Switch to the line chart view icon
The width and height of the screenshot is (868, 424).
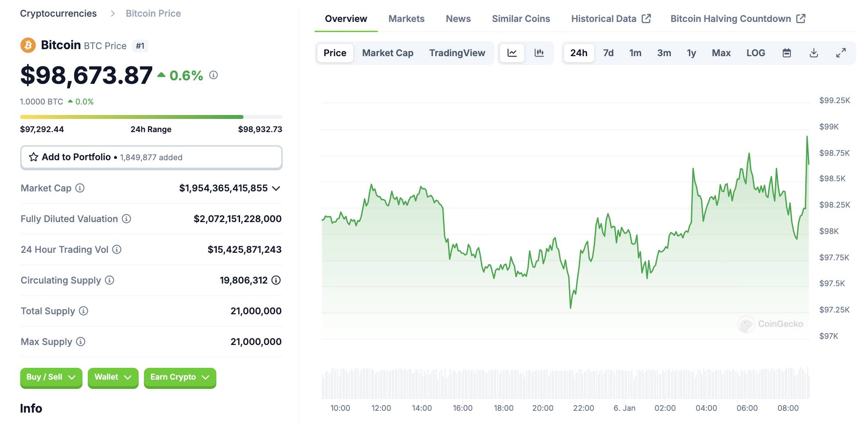click(512, 53)
